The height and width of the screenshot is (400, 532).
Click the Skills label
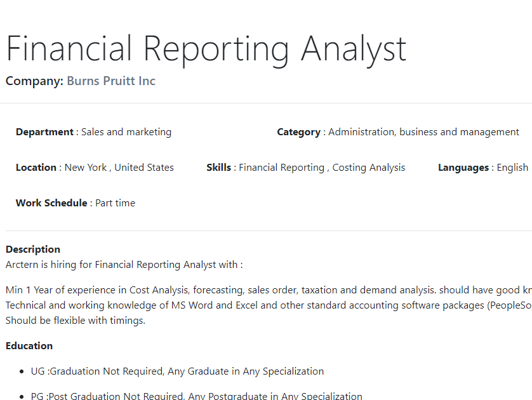point(219,168)
